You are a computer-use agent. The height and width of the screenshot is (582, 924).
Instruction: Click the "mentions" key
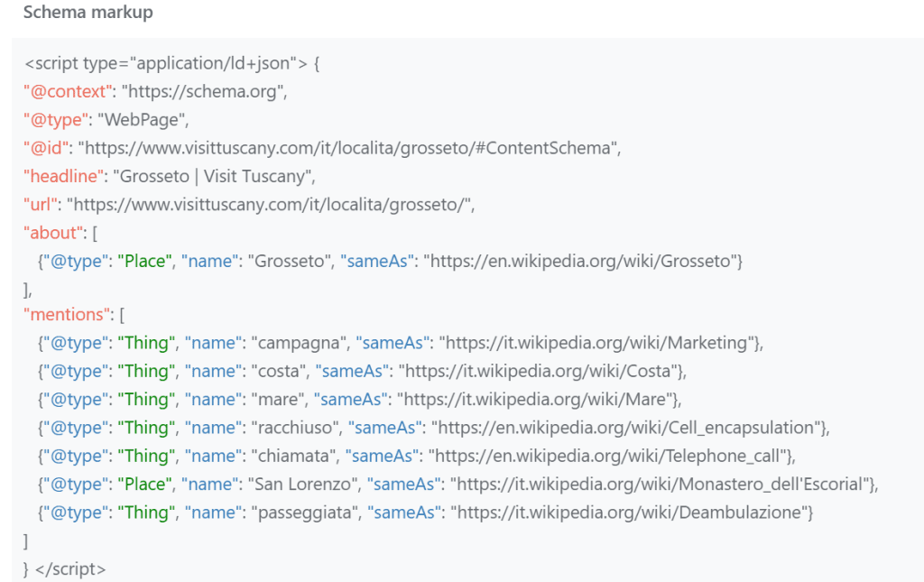click(x=66, y=314)
